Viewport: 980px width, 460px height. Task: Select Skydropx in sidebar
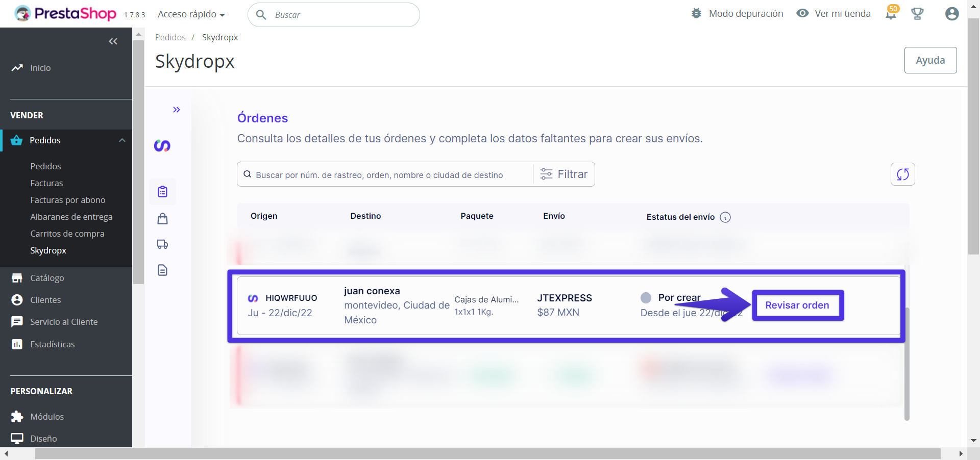[x=48, y=250]
